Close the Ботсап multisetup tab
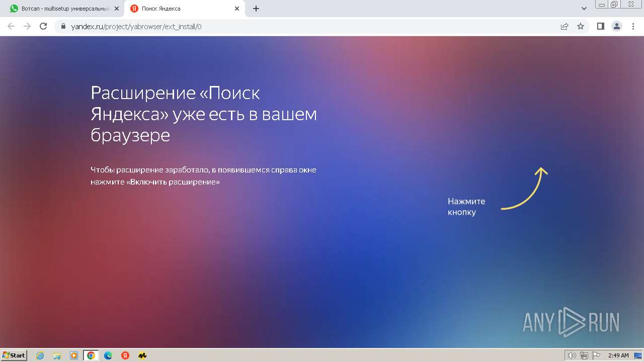This screenshot has height=362, width=644. coord(117,9)
